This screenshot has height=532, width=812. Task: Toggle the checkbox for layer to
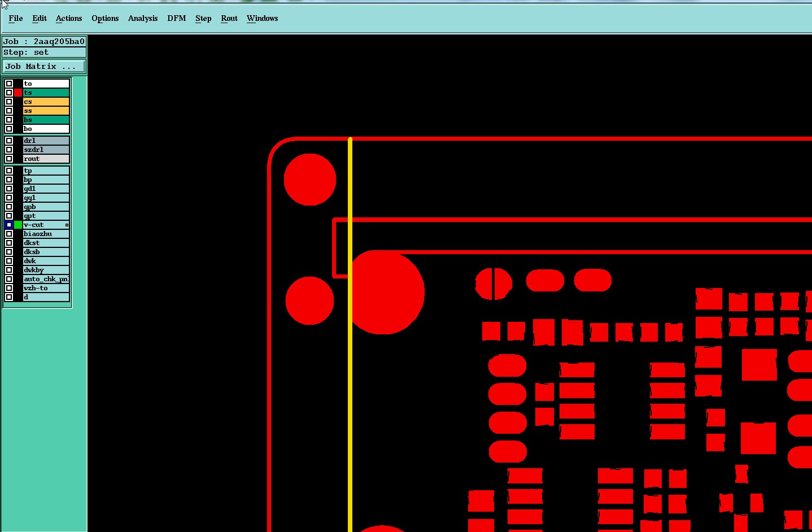click(9, 84)
